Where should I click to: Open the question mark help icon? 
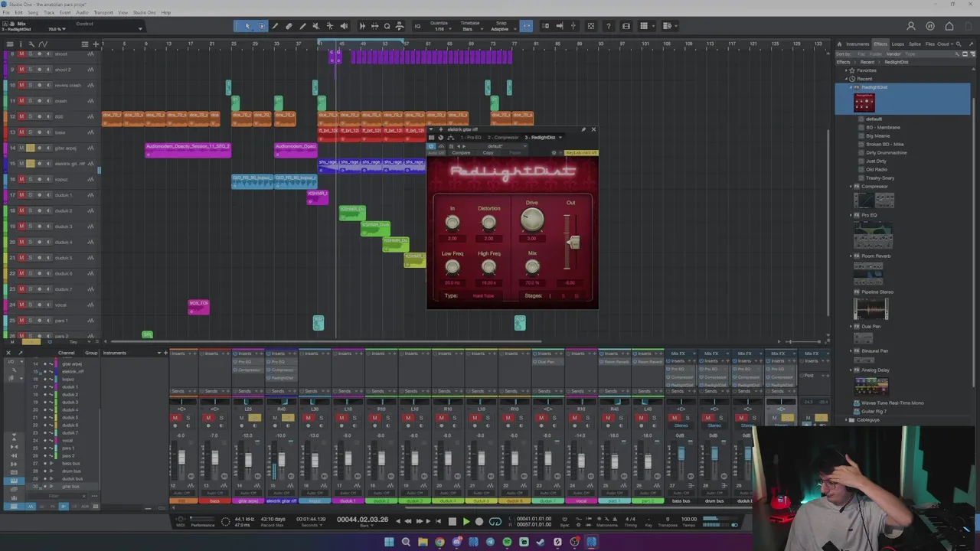(609, 26)
